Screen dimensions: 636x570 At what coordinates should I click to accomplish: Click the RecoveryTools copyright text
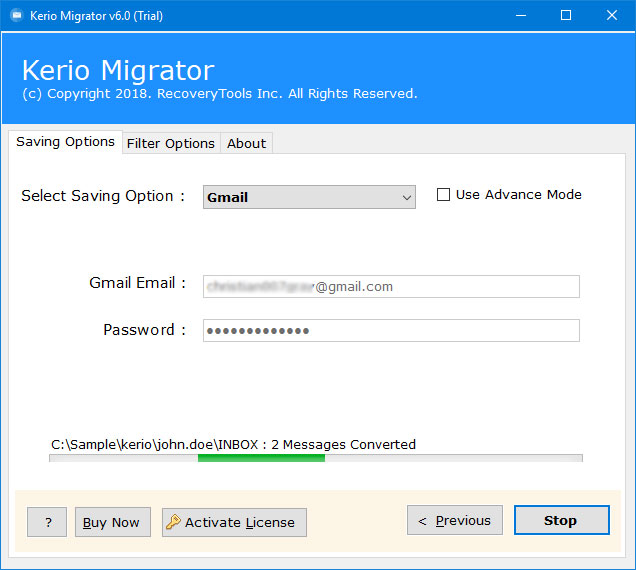point(220,94)
